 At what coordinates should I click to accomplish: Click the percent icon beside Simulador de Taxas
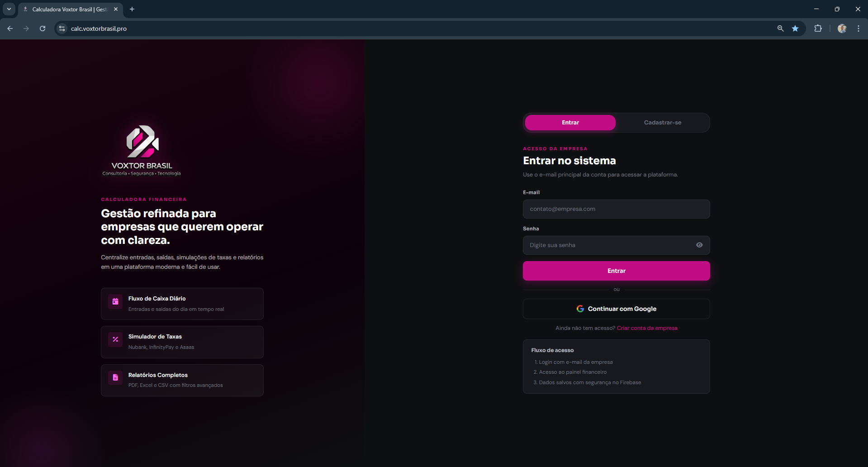(x=115, y=340)
